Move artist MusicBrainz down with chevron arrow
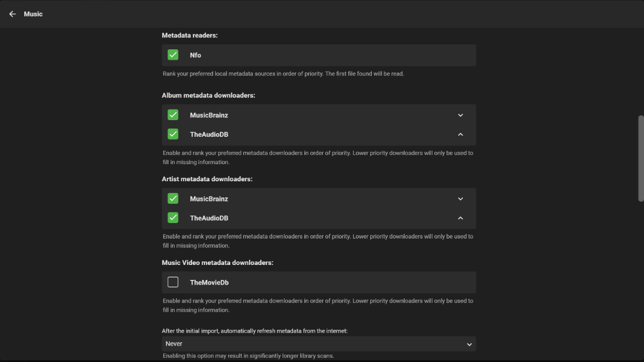 point(460,199)
